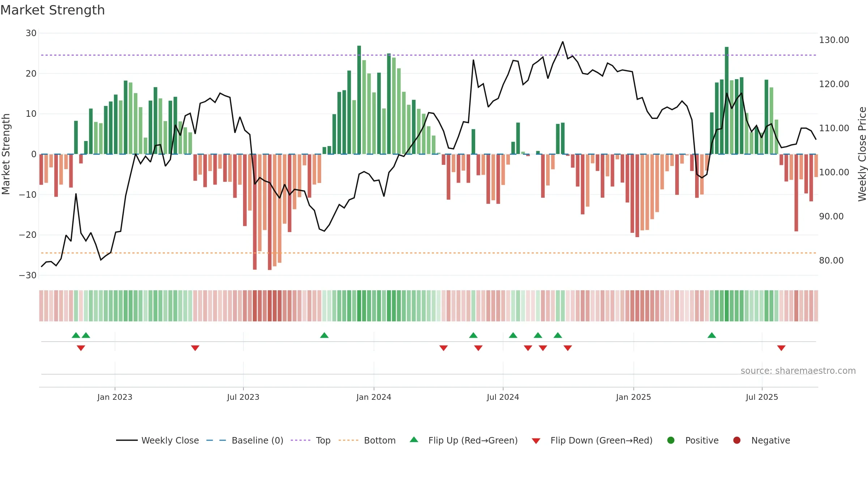The width and height of the screenshot is (868, 488).
Task: Click the Jan 2024 axis label
Action: click(x=374, y=397)
